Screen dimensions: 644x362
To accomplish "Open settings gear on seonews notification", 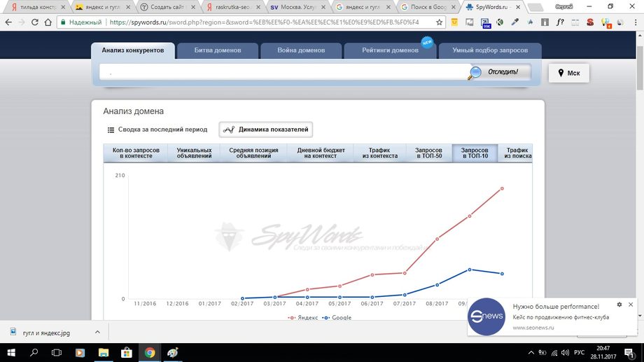I will (619, 305).
